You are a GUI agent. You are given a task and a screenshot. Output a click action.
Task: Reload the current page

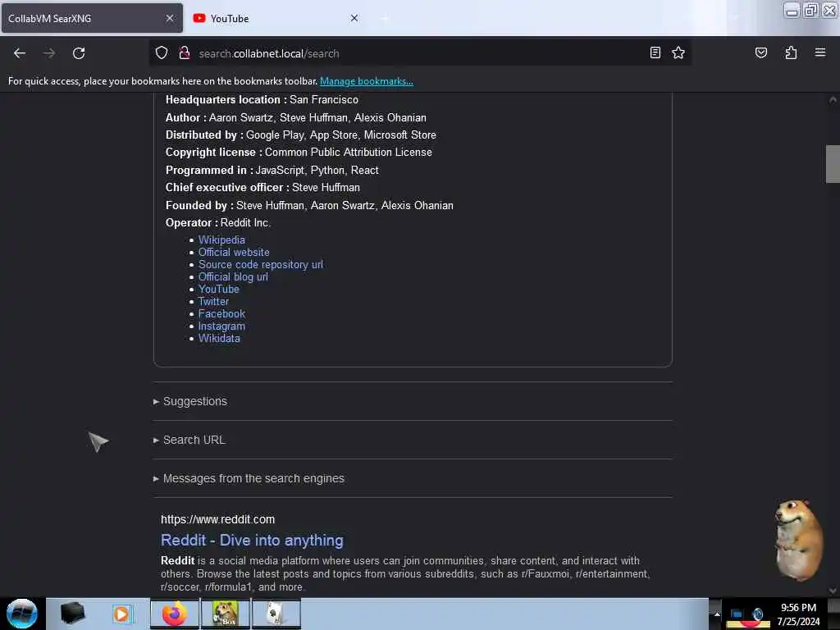point(79,53)
